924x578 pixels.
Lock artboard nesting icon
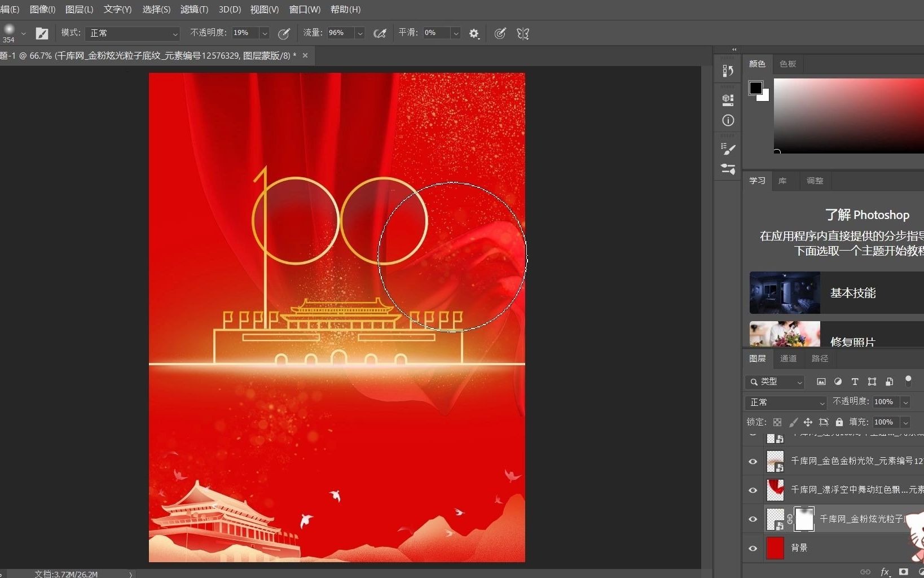[x=824, y=422]
